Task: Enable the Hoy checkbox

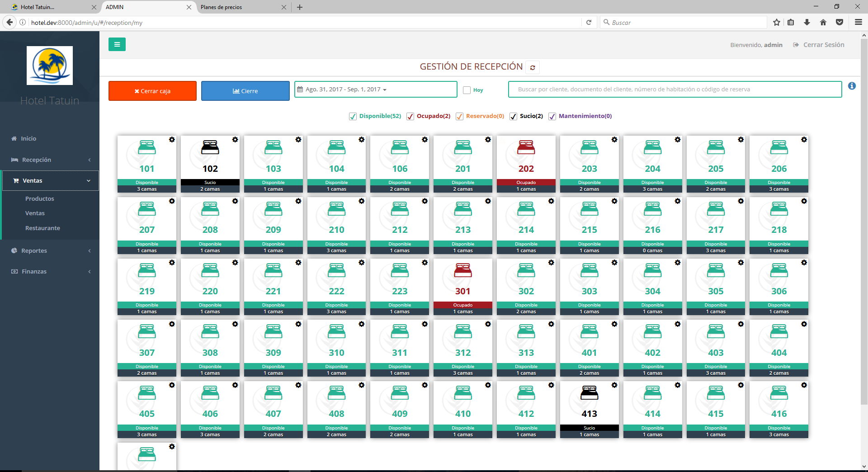Action: point(467,90)
